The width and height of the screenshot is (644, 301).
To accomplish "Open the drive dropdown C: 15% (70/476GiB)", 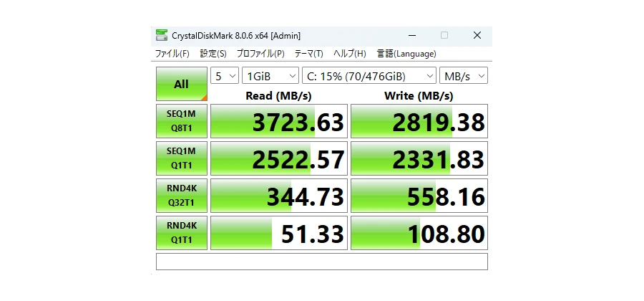I will 369,76.
